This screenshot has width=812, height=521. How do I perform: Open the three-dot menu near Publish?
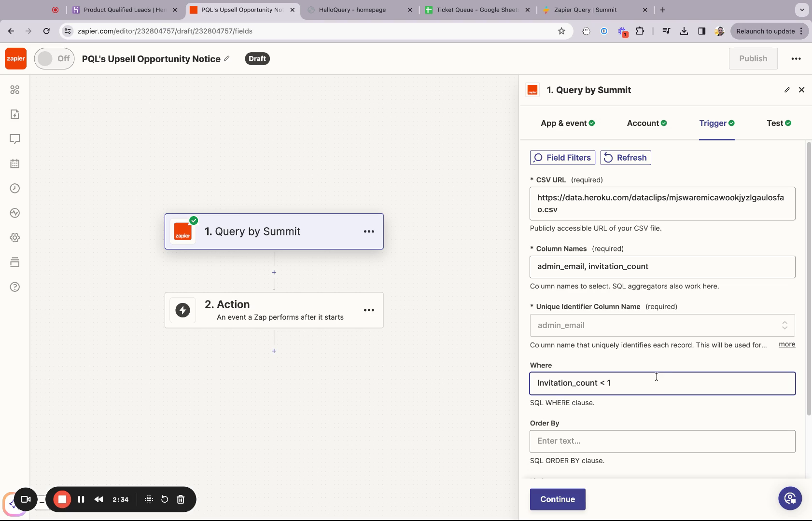click(x=797, y=58)
